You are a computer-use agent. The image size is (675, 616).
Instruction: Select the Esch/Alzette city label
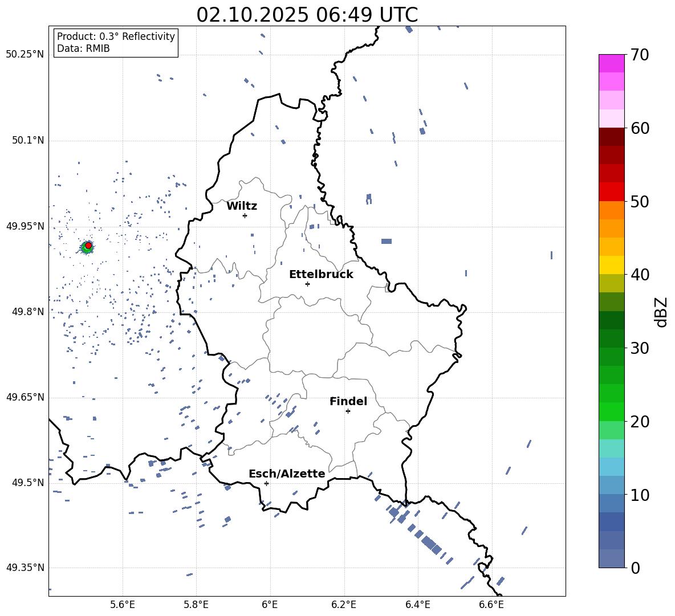tap(287, 474)
